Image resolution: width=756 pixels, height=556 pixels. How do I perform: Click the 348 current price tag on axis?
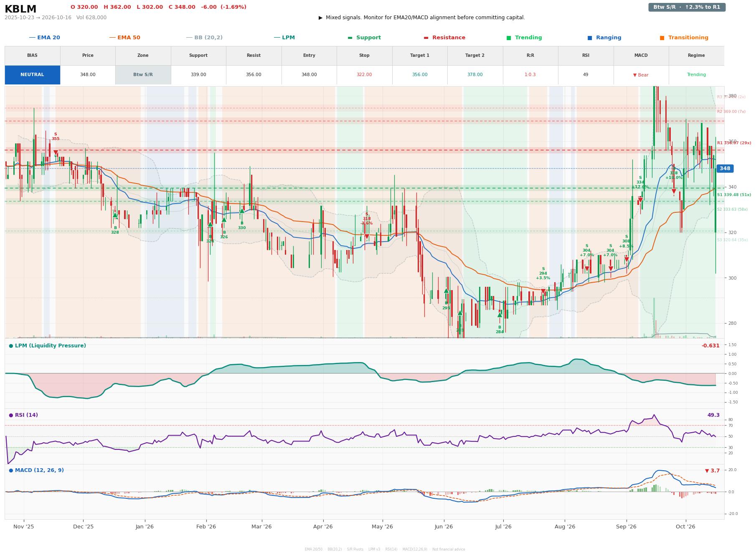click(725, 168)
